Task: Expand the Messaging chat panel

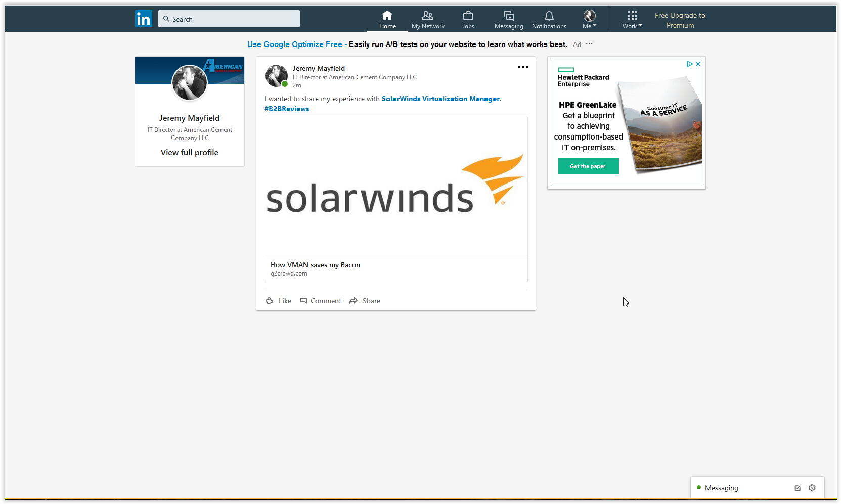Action: [721, 488]
